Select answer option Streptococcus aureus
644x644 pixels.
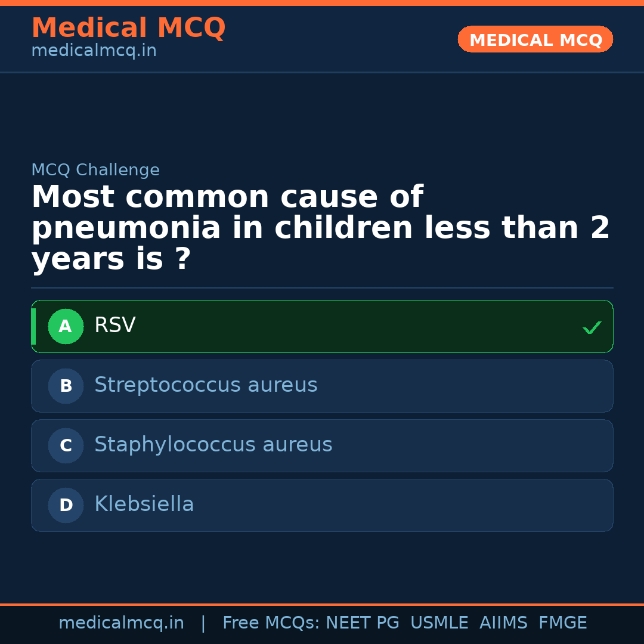point(322,386)
